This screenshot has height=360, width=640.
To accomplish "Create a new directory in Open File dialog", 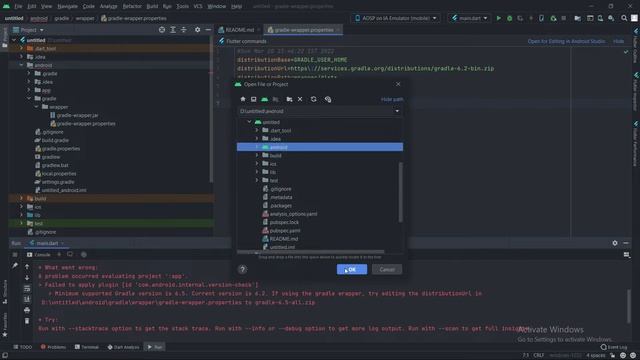I will coord(289,99).
